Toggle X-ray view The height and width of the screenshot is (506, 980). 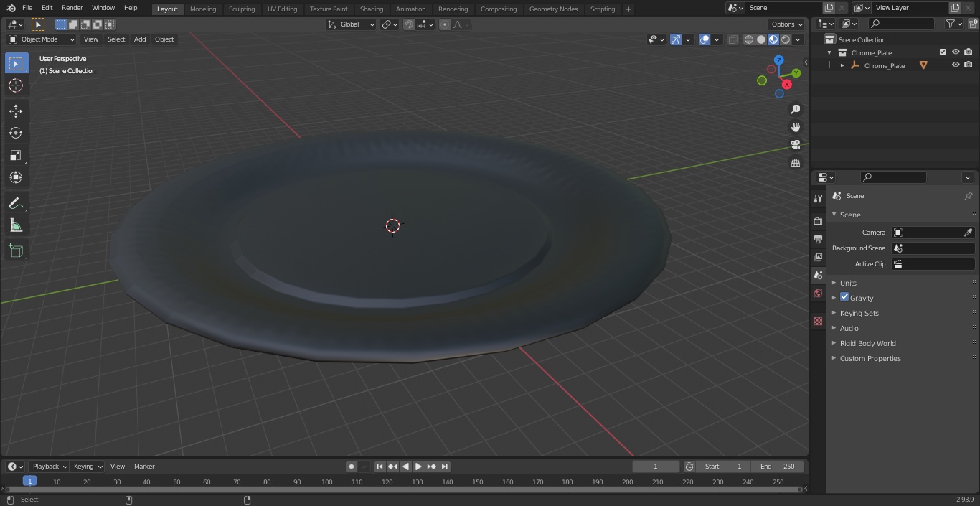[x=732, y=39]
